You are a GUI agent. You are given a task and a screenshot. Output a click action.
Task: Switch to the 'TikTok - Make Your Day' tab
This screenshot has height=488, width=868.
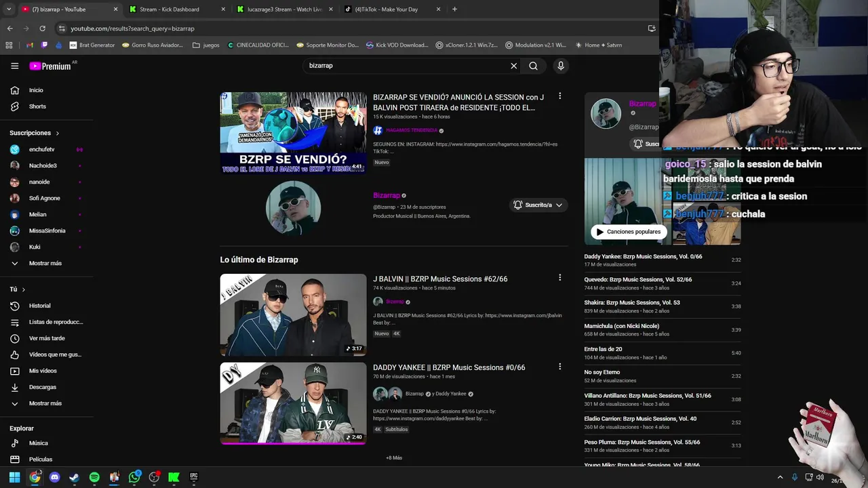pyautogui.click(x=392, y=9)
